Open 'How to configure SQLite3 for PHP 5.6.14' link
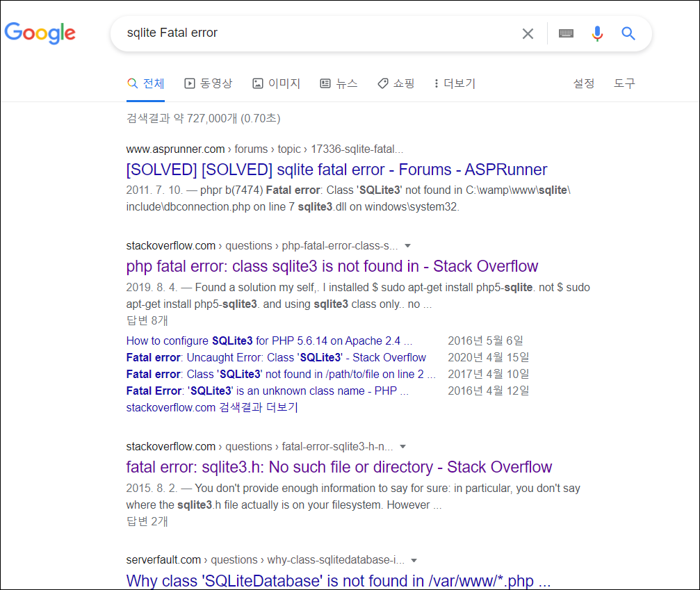700x590 pixels. click(269, 341)
